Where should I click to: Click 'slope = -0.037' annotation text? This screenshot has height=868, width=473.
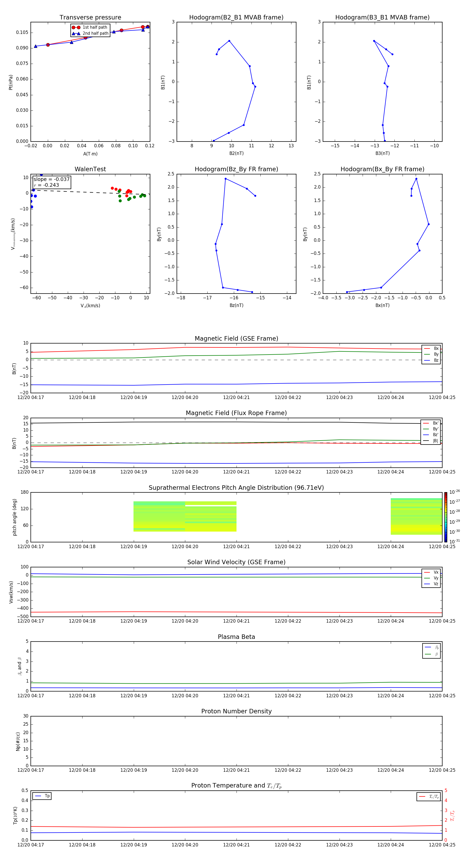(x=52, y=179)
